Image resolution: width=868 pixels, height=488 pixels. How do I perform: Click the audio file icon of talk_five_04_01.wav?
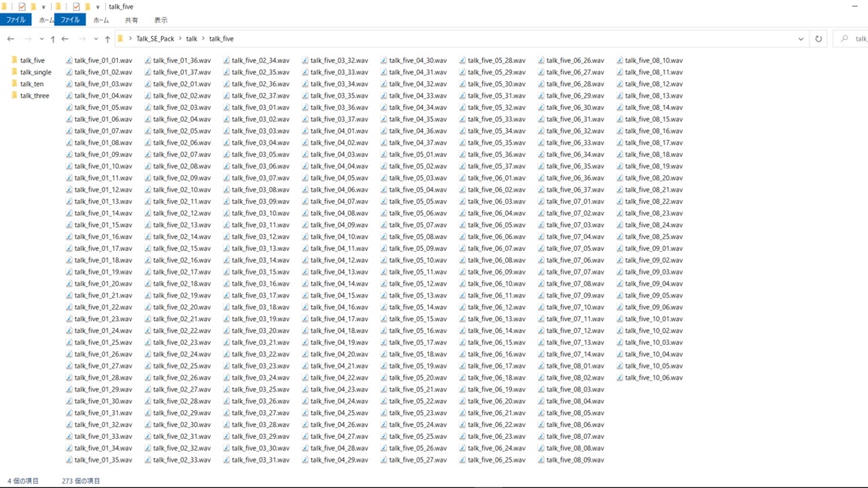(304, 131)
